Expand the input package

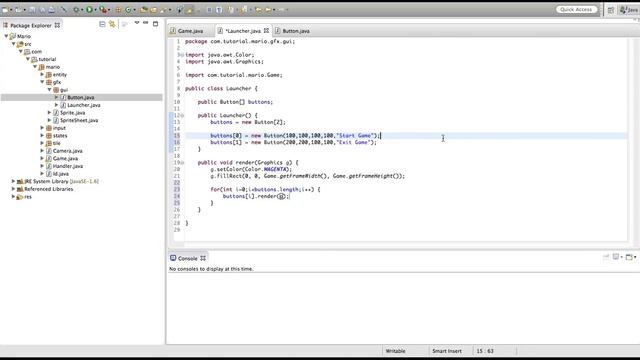42,128
